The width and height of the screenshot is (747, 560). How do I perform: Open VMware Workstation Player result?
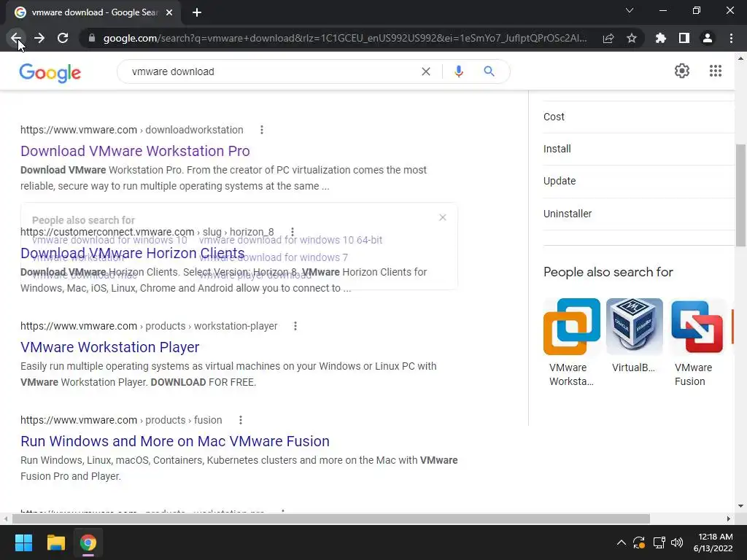point(109,347)
